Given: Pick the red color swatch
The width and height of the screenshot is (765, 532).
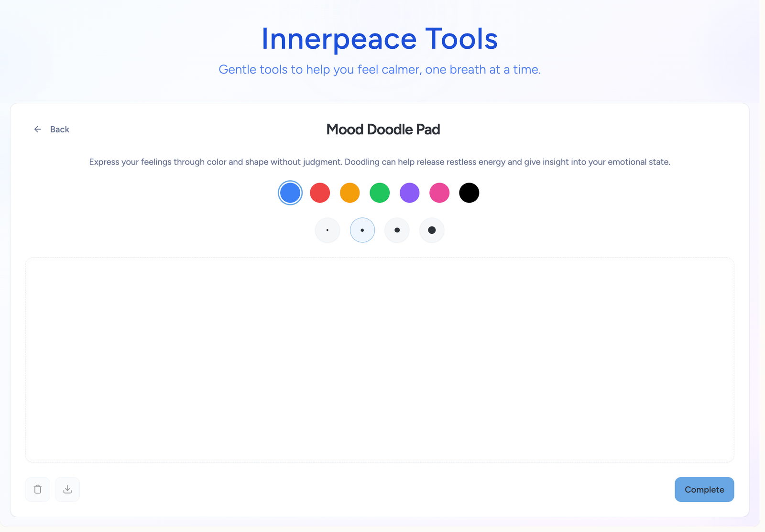Looking at the screenshot, I should pyautogui.click(x=320, y=193).
